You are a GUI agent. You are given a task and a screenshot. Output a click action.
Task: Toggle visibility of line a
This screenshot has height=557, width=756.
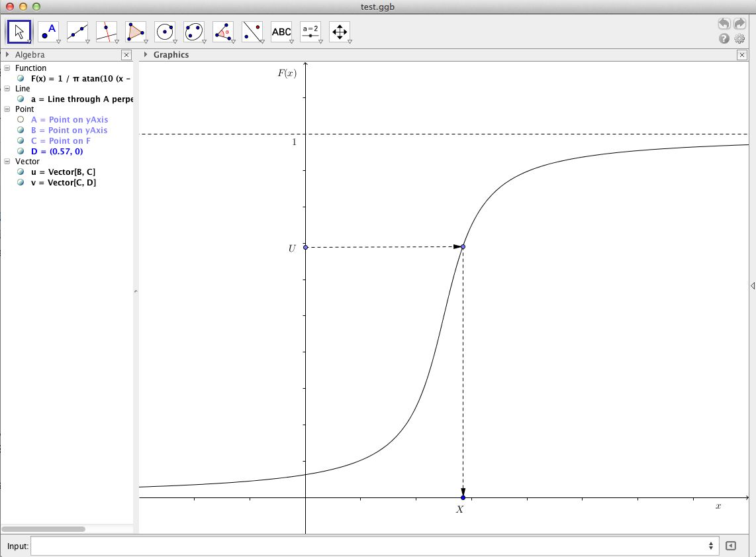[x=21, y=99]
